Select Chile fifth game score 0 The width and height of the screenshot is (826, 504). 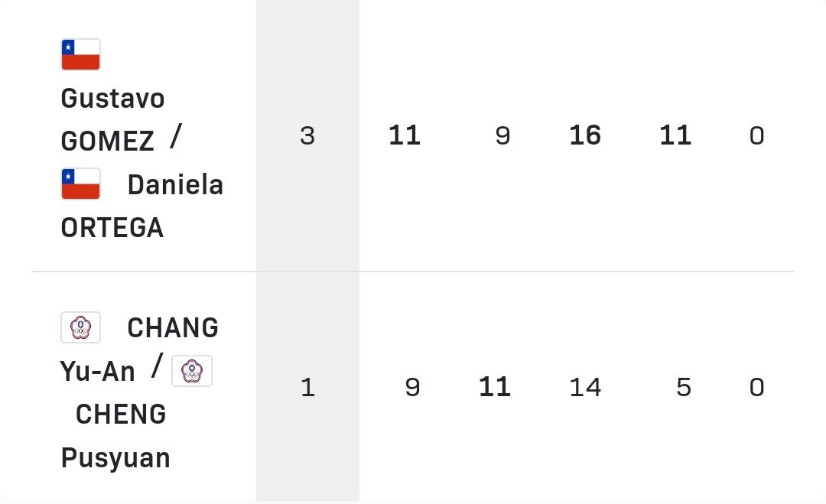(757, 136)
